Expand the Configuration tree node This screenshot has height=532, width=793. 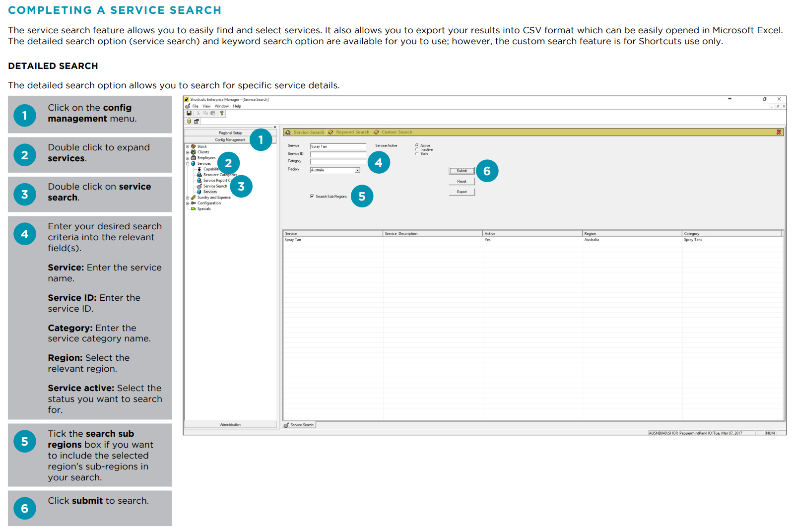tap(188, 203)
